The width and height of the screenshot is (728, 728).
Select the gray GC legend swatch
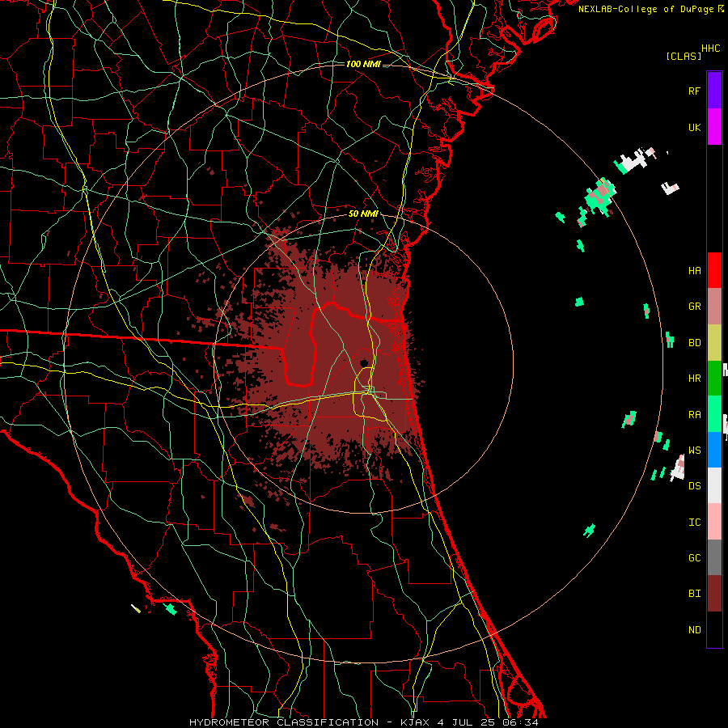click(714, 557)
